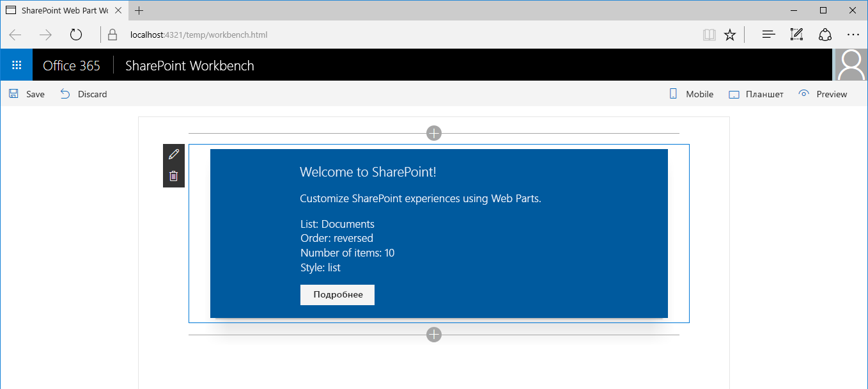Minimize the browser window
This screenshot has height=389, width=868.
point(793,10)
